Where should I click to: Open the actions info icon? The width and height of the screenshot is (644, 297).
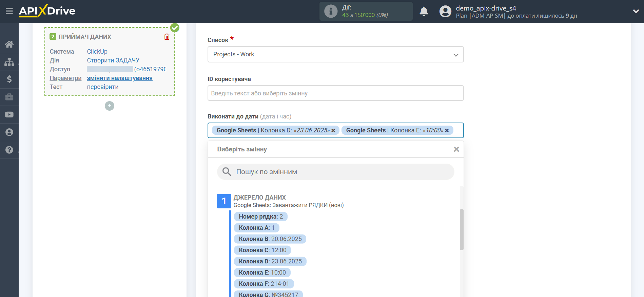(331, 11)
